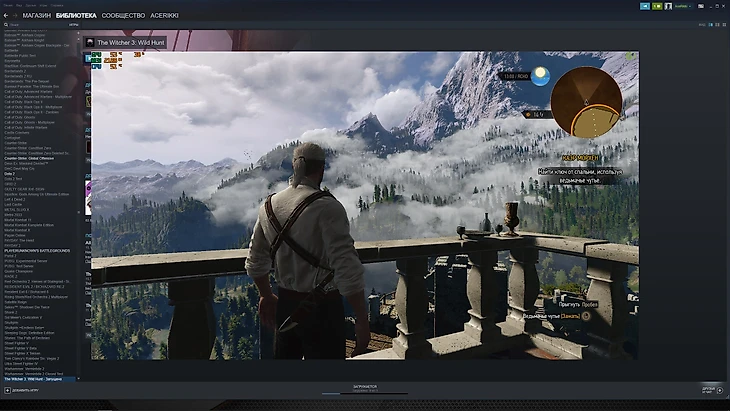Select the list view mode icon
The height and width of the screenshot is (411, 730).
(717, 25)
